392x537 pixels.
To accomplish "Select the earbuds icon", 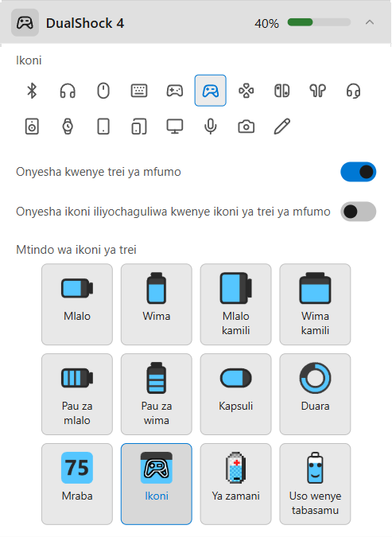I will point(318,91).
